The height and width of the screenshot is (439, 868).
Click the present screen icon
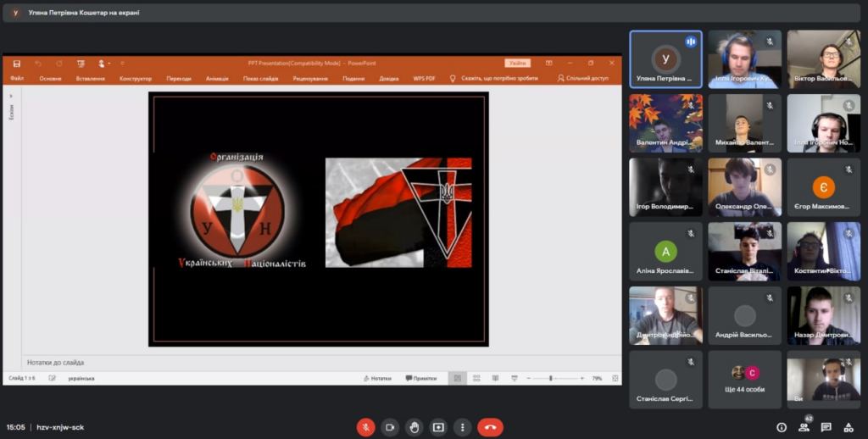coord(438,427)
